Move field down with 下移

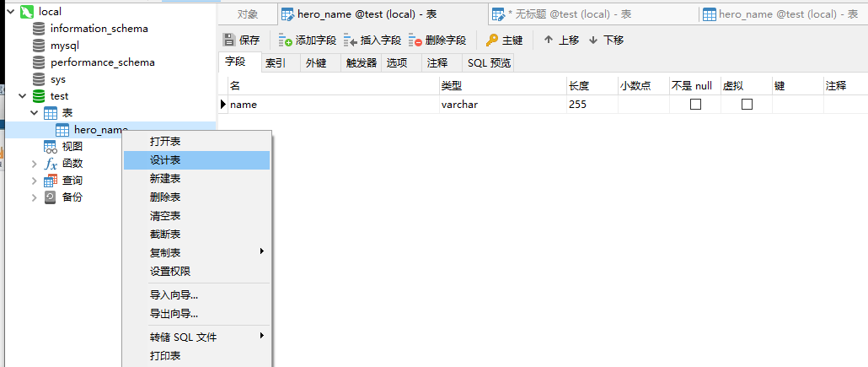(606, 40)
